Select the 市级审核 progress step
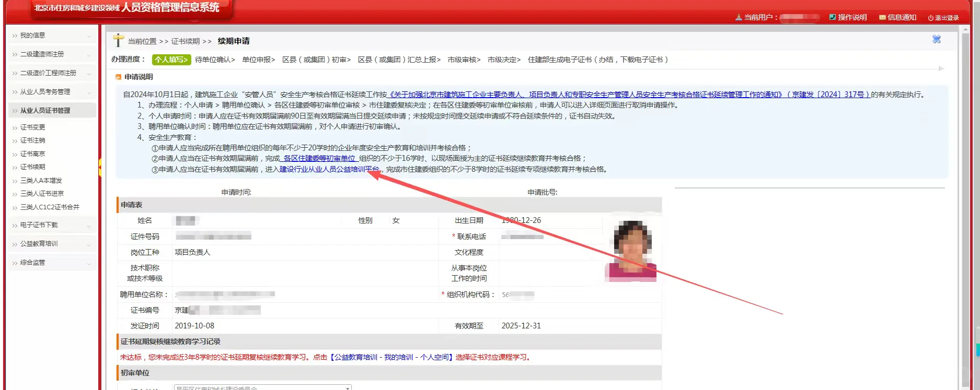The image size is (980, 390). click(464, 60)
